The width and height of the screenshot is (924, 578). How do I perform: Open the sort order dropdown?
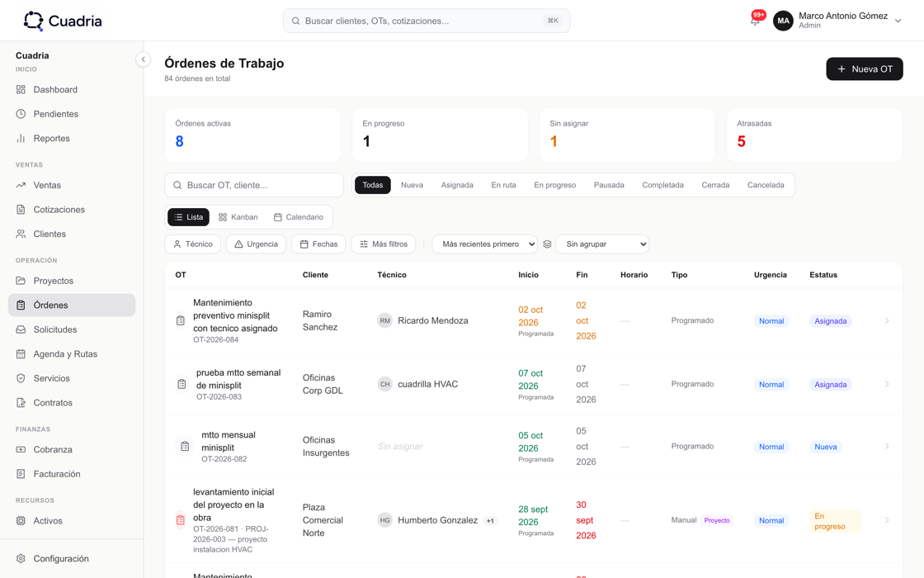pos(484,244)
